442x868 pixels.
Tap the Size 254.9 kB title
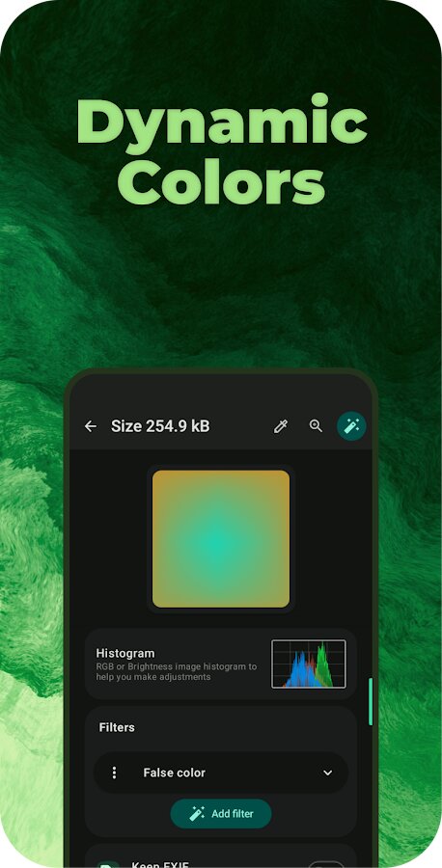(x=160, y=426)
